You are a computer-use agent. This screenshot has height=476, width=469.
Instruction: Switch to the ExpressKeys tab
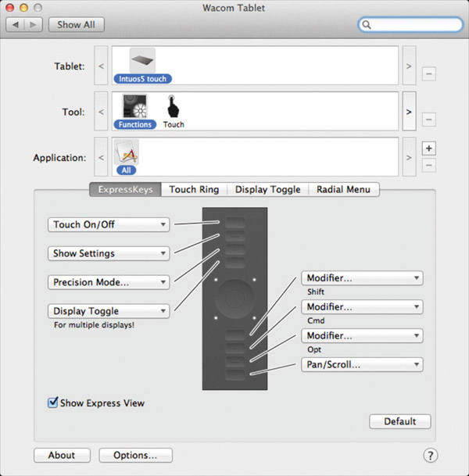tap(125, 189)
